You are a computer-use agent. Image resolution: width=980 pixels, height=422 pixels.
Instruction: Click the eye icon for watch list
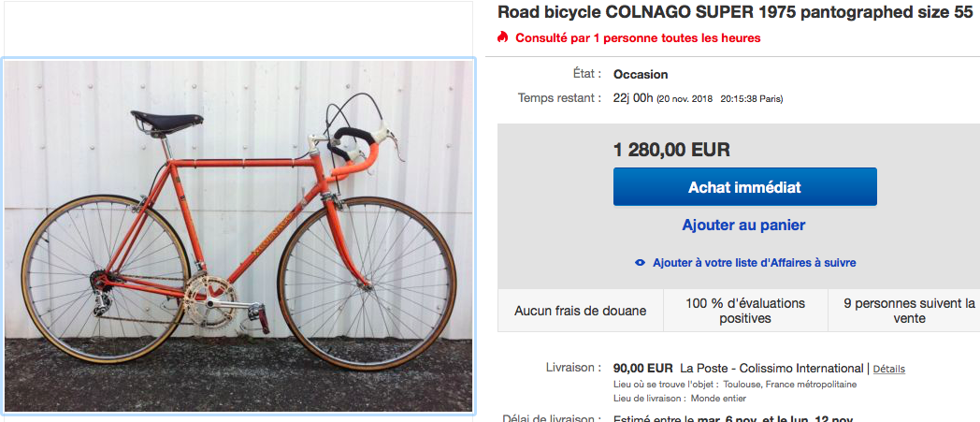pyautogui.click(x=641, y=263)
